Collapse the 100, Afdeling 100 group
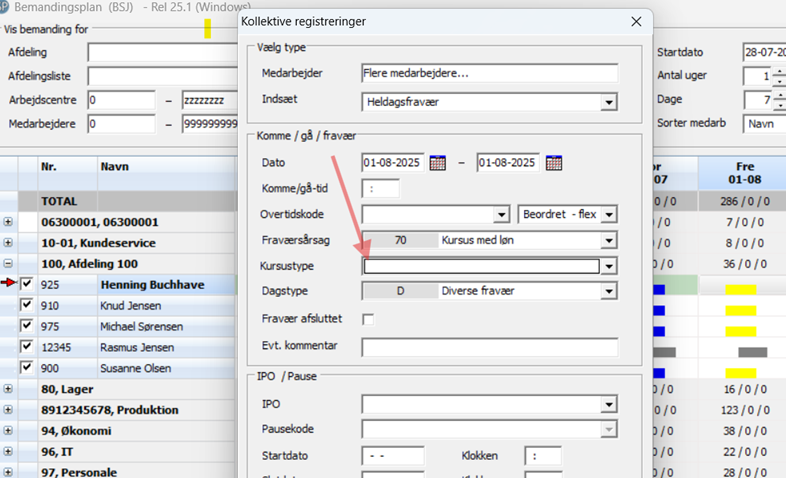The width and height of the screenshot is (786, 478). click(x=9, y=264)
